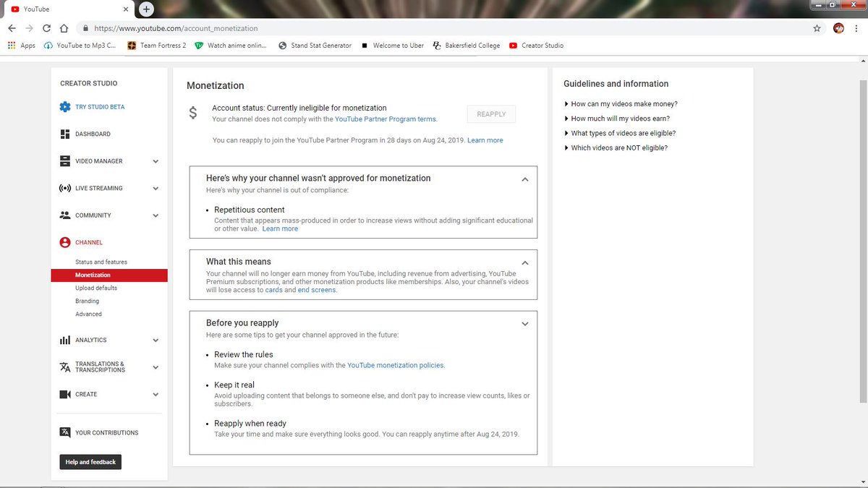Open Creator Studio bookmark
The image size is (868, 488).
point(536,46)
